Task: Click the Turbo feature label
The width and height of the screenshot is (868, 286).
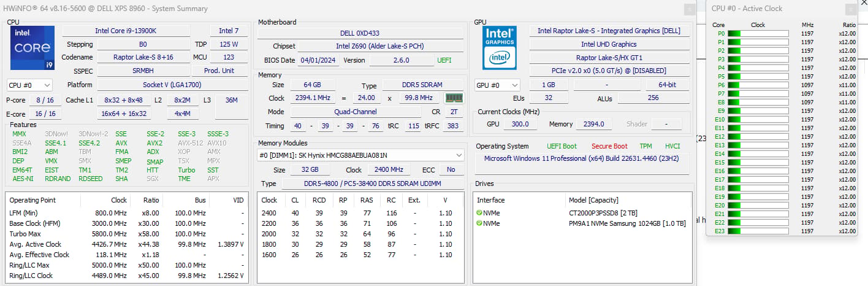Action: [186, 170]
